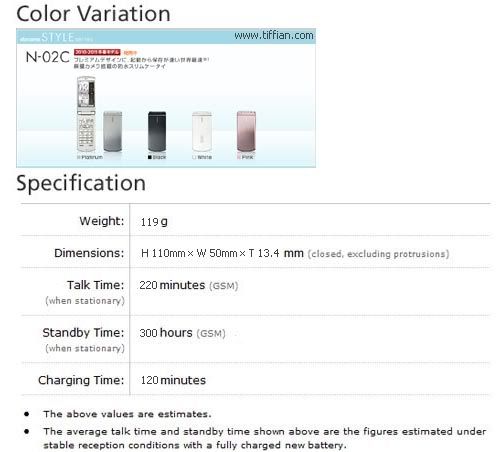Click the Charging Time 120 minutes value

click(173, 380)
